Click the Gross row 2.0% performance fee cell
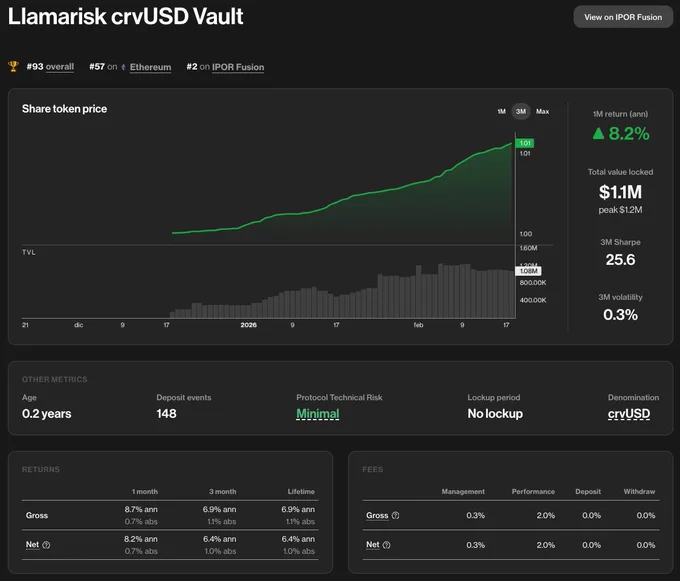The height and width of the screenshot is (581, 680). 546,516
